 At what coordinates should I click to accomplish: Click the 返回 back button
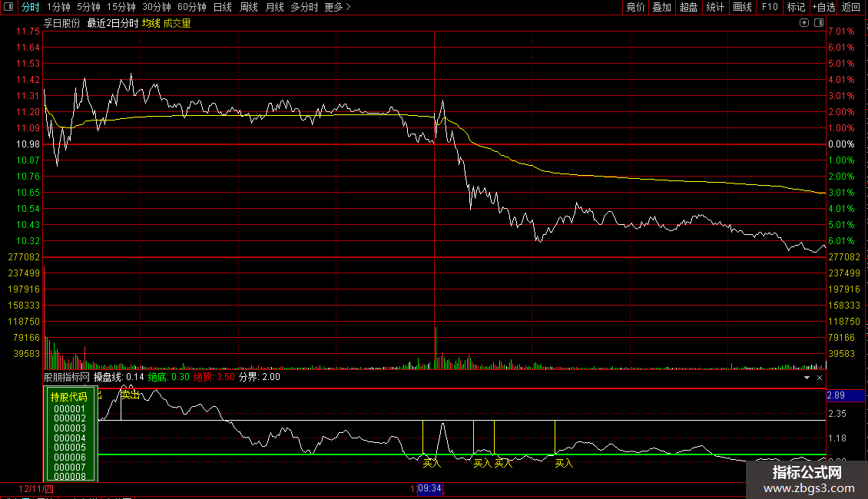click(851, 7)
